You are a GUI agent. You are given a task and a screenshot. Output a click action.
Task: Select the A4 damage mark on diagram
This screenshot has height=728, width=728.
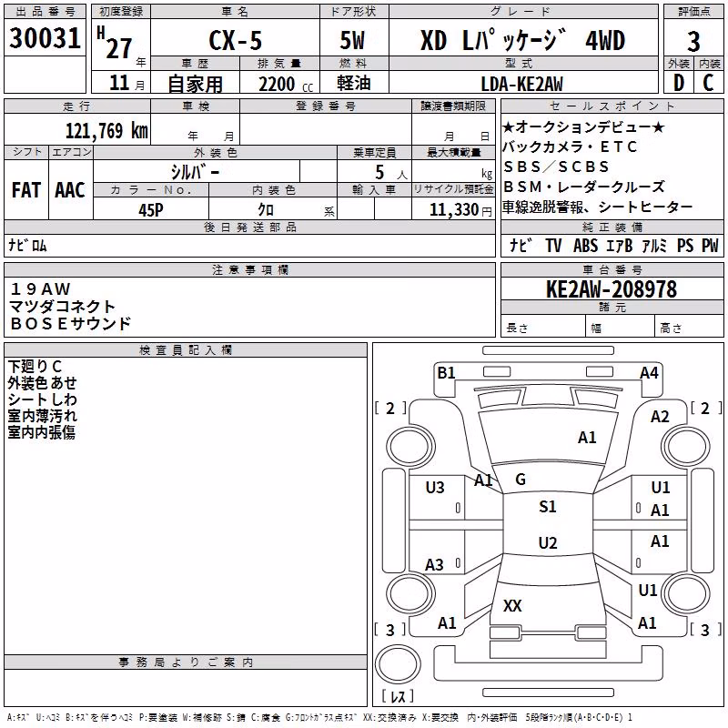[x=649, y=373]
